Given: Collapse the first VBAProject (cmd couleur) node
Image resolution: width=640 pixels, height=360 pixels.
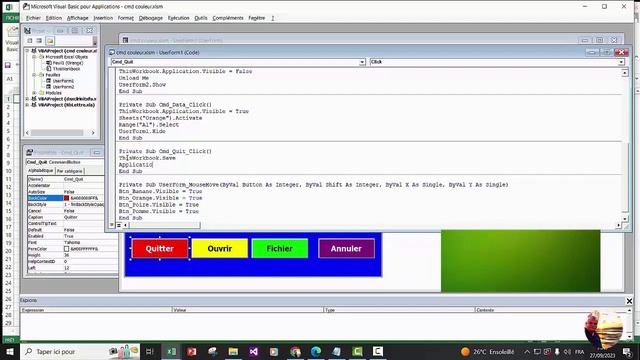Looking at the screenshot, I should tap(27, 51).
